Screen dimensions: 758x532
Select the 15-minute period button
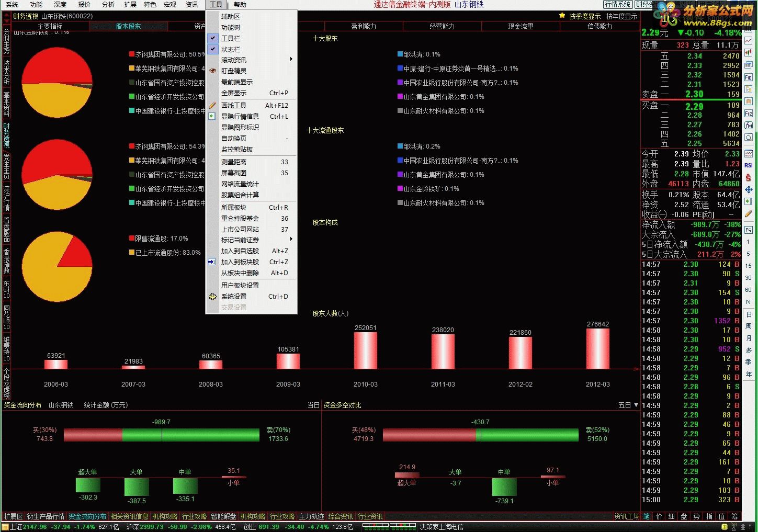tap(749, 266)
